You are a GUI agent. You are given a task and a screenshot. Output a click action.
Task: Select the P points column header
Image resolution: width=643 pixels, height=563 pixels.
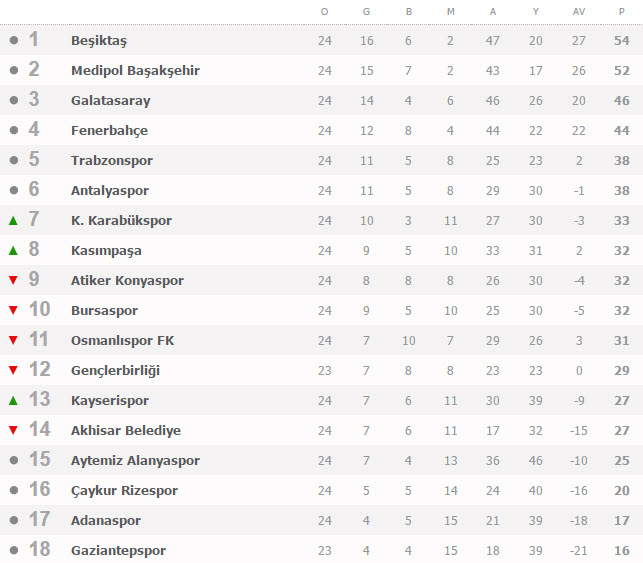(622, 12)
